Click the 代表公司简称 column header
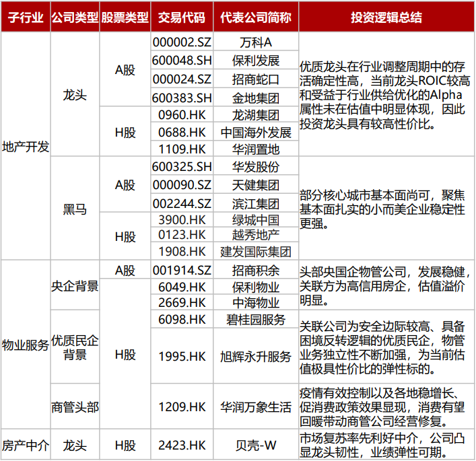This screenshot has width=476, height=461. [x=256, y=17]
